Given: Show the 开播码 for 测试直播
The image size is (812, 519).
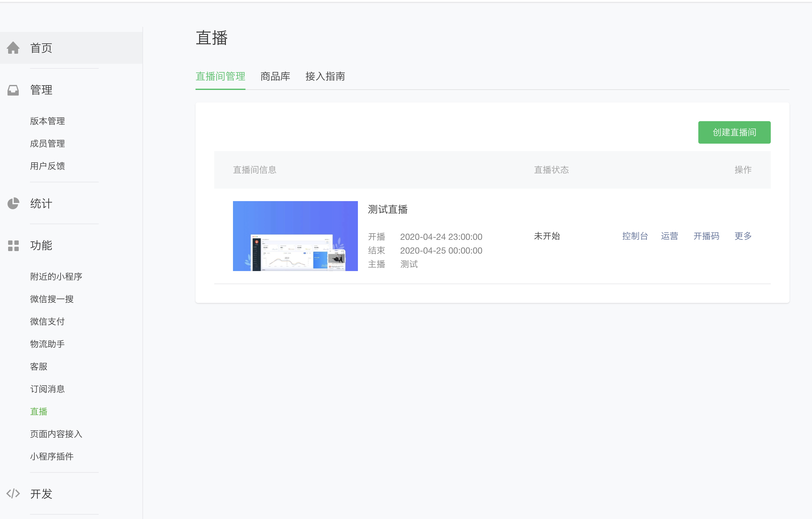Looking at the screenshot, I should [x=706, y=236].
